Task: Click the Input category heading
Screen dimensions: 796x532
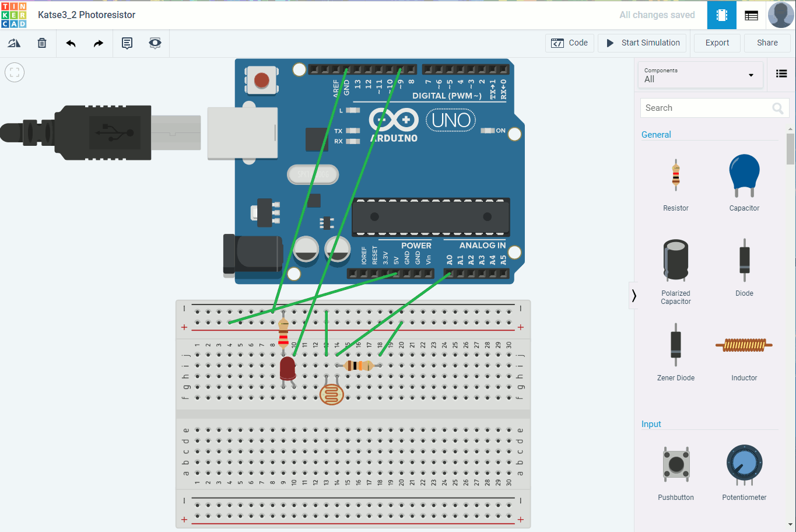Action: (651, 424)
